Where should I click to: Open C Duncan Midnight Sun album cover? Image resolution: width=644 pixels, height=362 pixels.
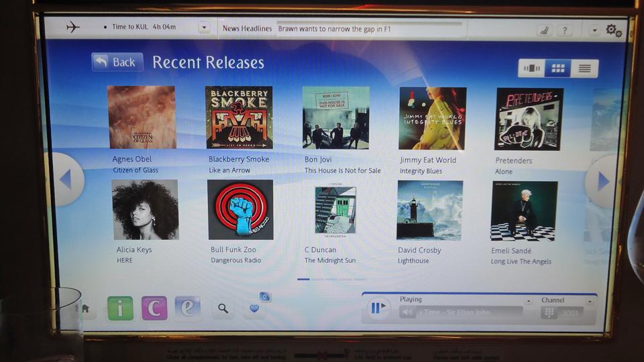click(335, 210)
